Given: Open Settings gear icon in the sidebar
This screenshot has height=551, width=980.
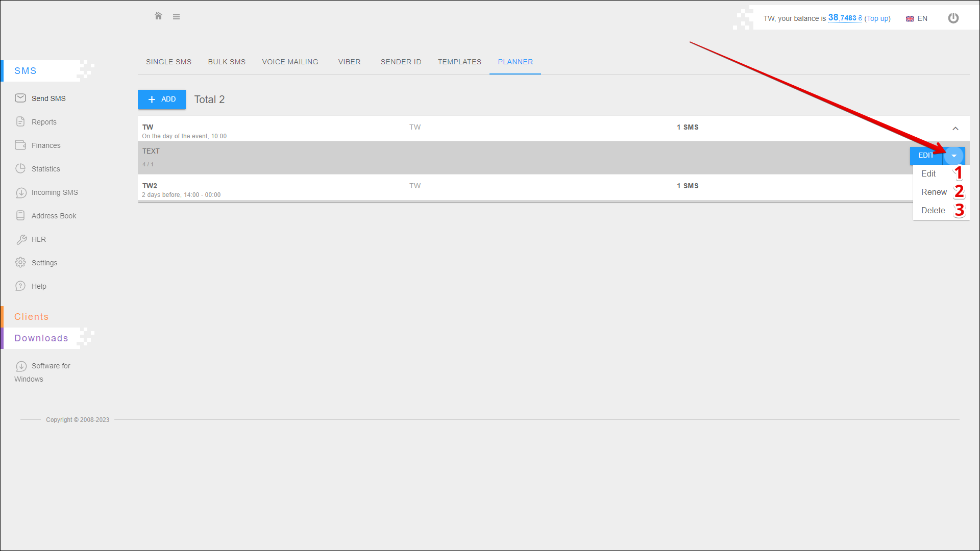Looking at the screenshot, I should click(20, 262).
